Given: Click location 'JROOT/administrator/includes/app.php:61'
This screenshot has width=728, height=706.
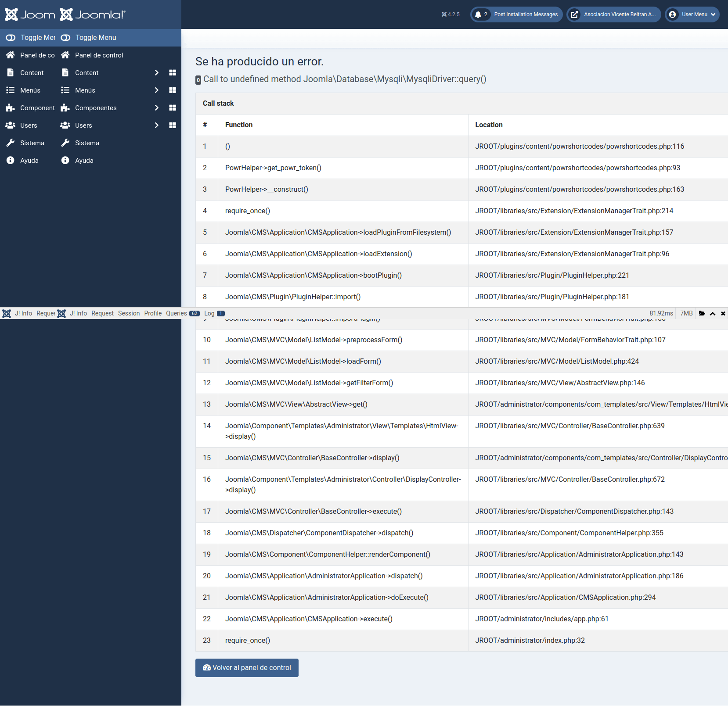Looking at the screenshot, I should click(x=542, y=619).
